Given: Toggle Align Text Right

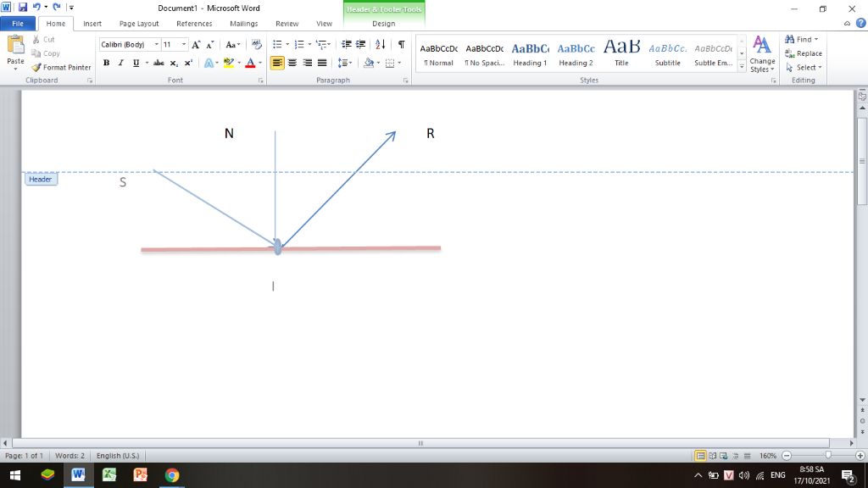Looking at the screenshot, I should coord(307,63).
